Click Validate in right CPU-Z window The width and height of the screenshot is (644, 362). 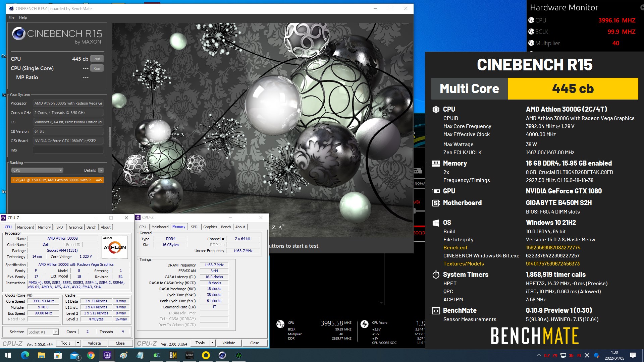(x=229, y=343)
